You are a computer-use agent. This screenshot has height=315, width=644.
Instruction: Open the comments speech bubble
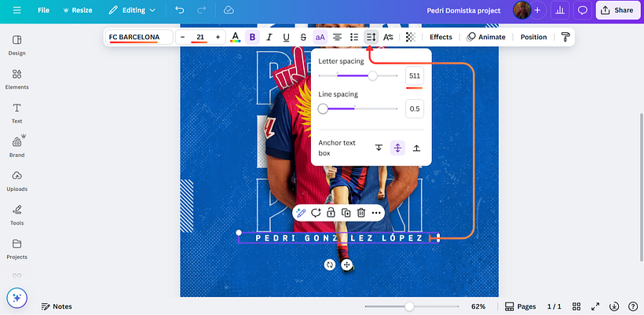(x=583, y=10)
